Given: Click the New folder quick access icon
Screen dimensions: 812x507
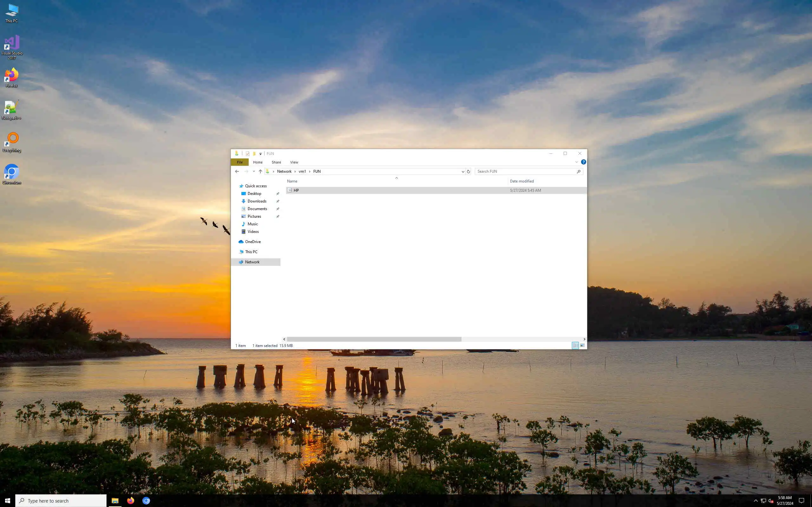Looking at the screenshot, I should (x=254, y=154).
